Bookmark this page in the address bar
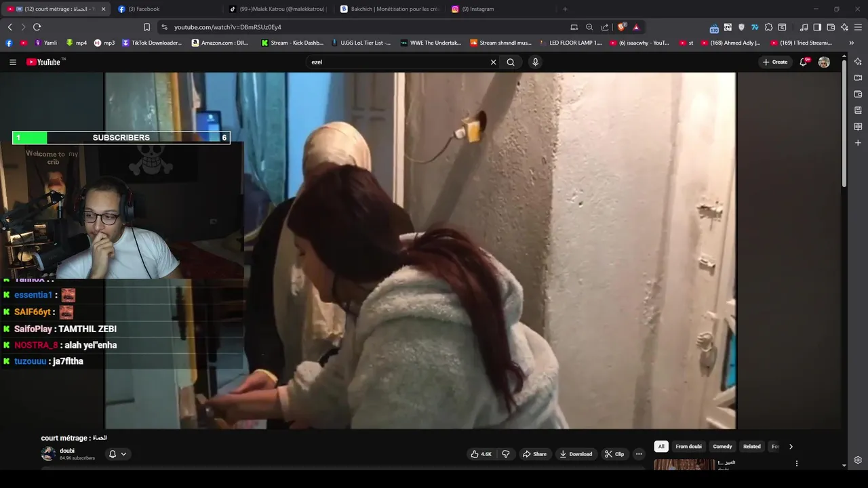Image resolution: width=868 pixels, height=488 pixels. coord(146,27)
